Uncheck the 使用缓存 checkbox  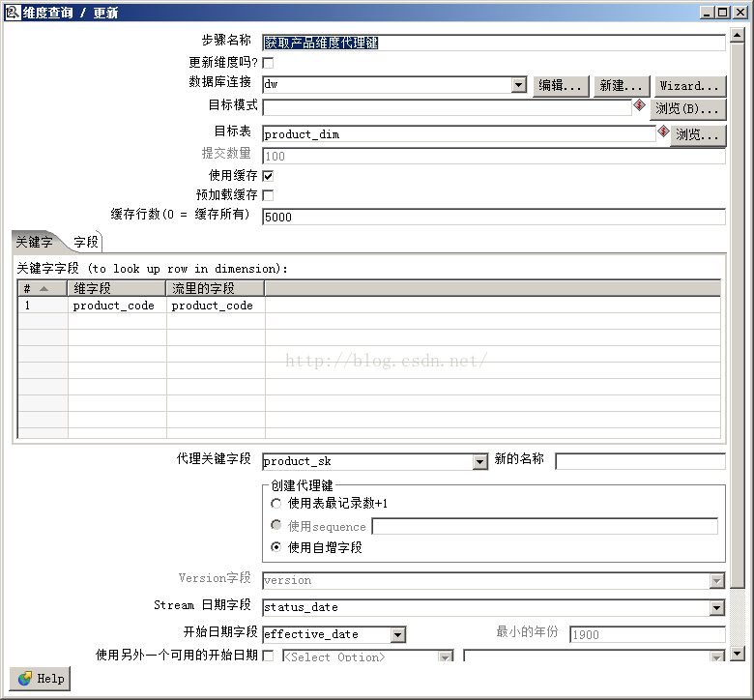[269, 176]
